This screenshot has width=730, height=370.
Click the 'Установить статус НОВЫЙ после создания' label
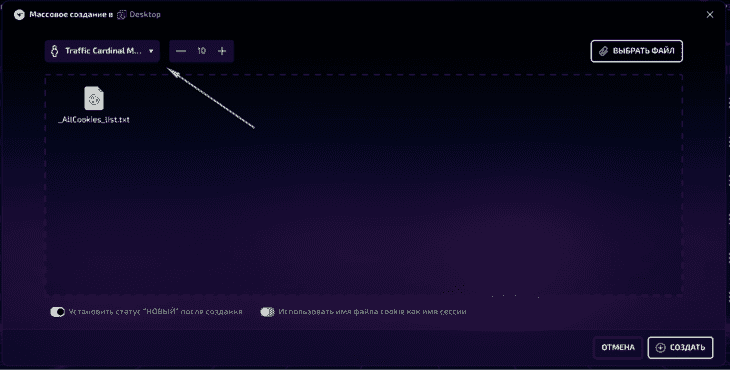155,312
